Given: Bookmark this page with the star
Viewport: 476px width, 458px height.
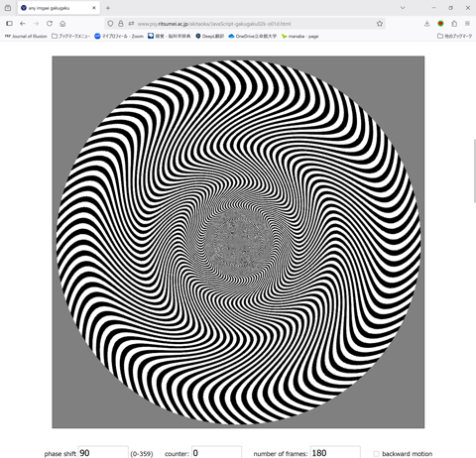Looking at the screenshot, I should pos(380,24).
